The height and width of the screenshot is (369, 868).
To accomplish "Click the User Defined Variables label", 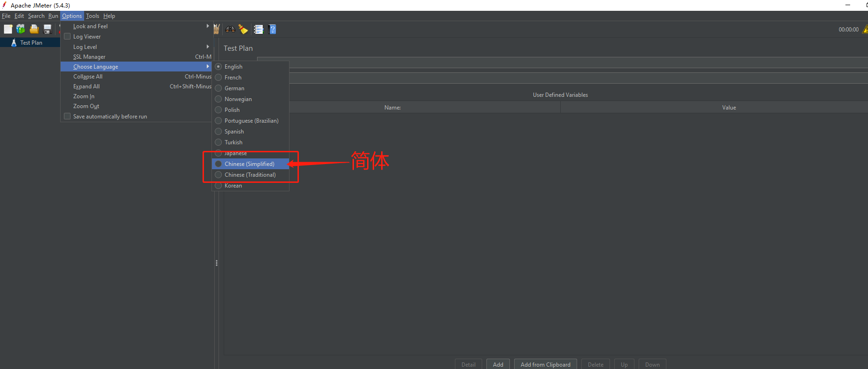I will (x=560, y=94).
